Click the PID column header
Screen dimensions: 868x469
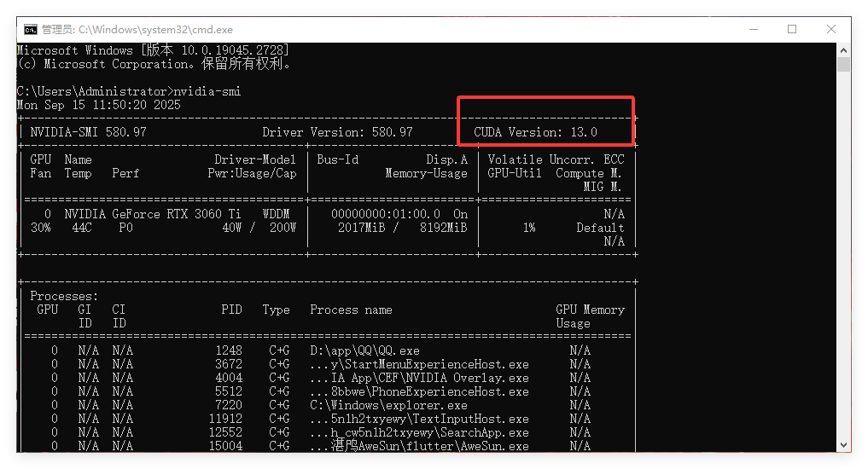[231, 310]
